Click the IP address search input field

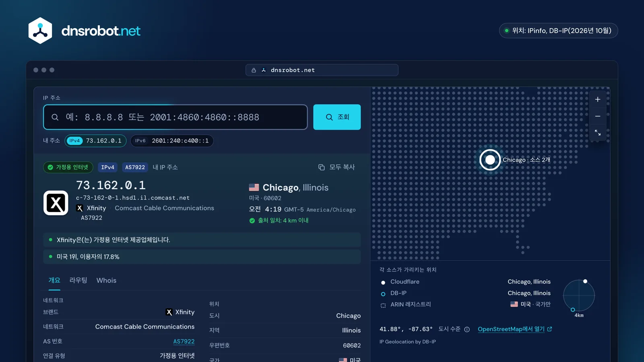(x=175, y=117)
